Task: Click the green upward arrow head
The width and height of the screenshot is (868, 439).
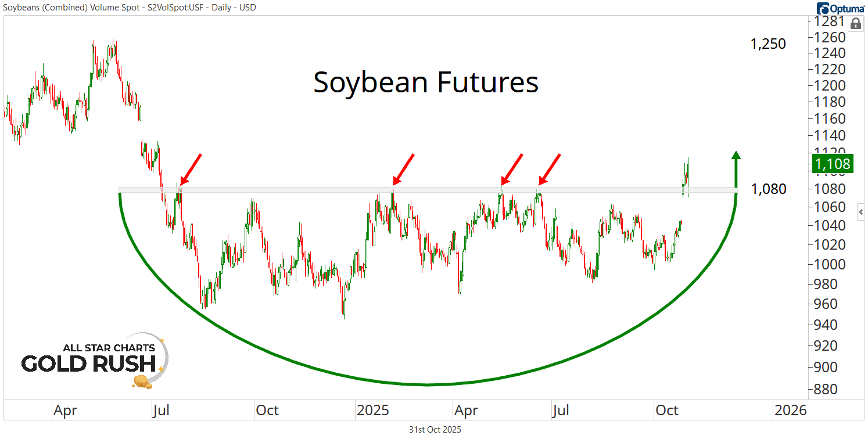Action: (x=736, y=156)
